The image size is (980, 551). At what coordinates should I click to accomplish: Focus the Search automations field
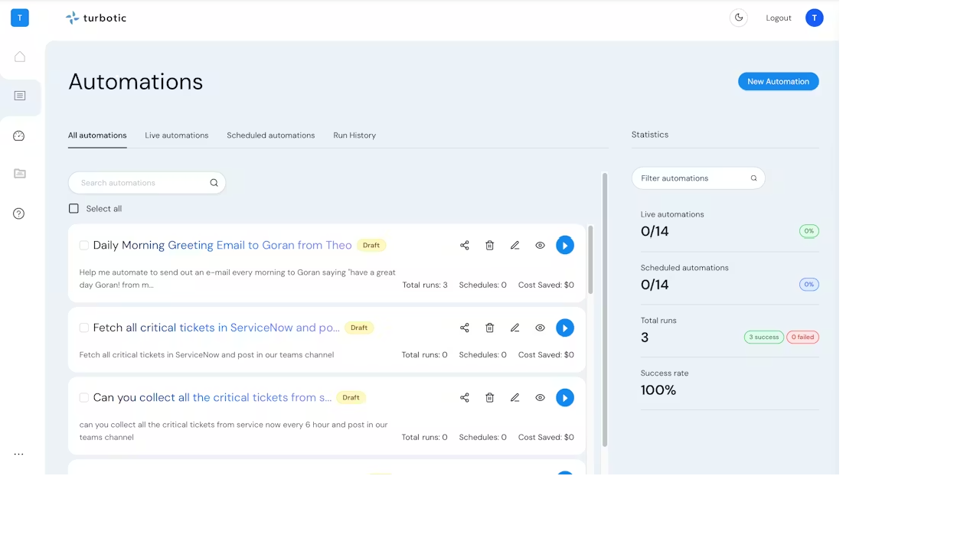click(147, 183)
